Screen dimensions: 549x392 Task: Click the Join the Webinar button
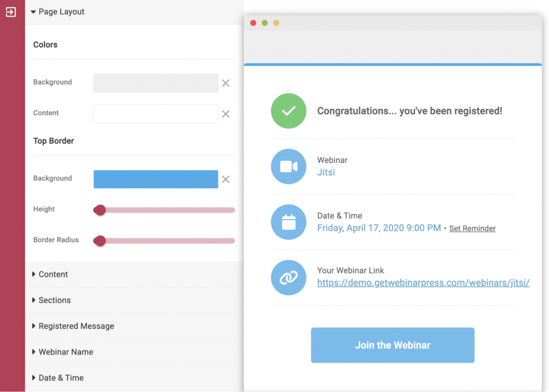tap(392, 345)
